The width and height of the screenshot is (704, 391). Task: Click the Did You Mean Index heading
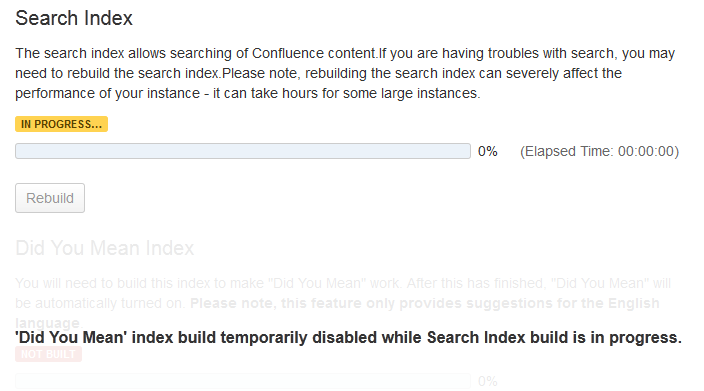coord(105,248)
